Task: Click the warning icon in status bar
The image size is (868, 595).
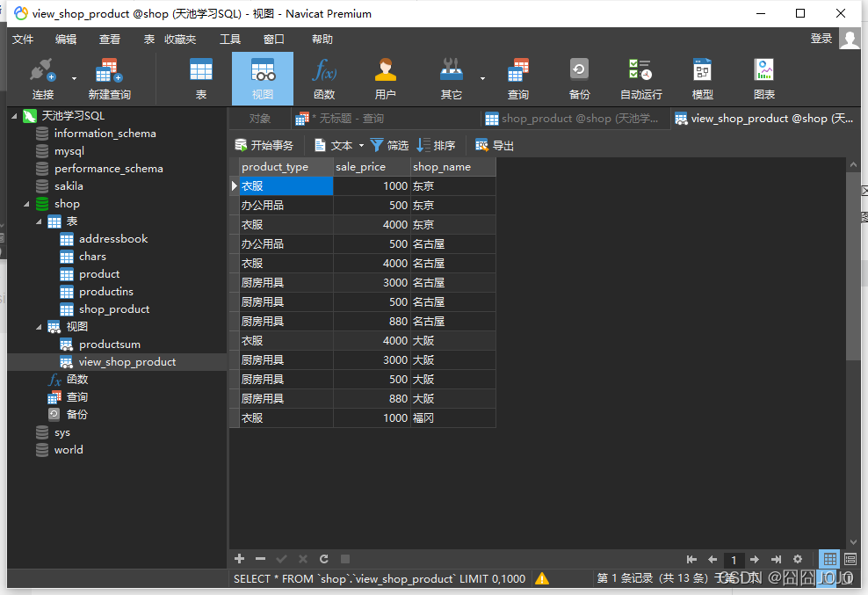Action: point(542,578)
